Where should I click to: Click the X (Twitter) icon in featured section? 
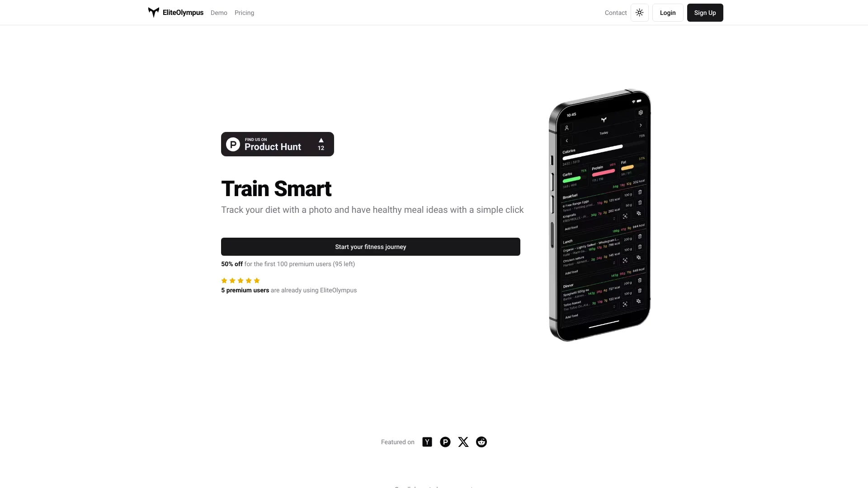point(463,442)
